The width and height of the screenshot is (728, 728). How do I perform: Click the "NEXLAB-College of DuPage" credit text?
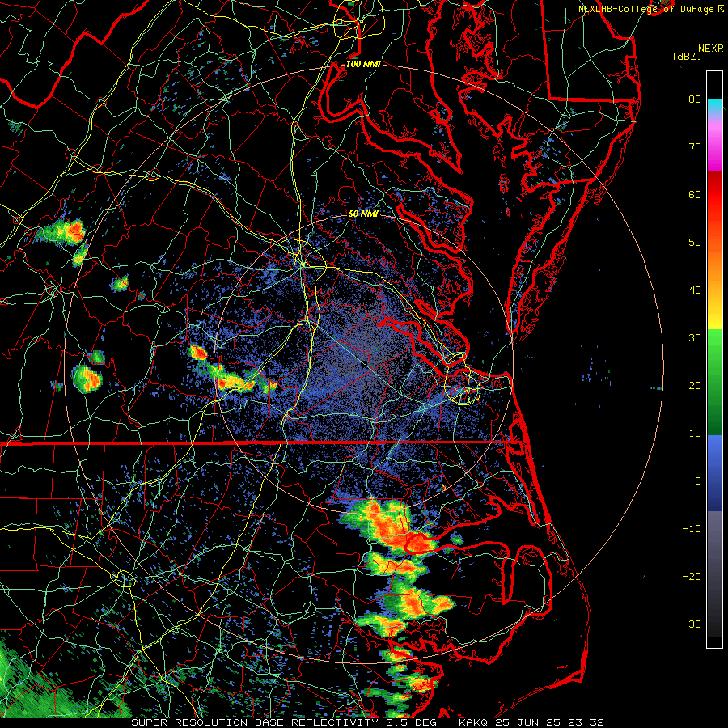646,9
